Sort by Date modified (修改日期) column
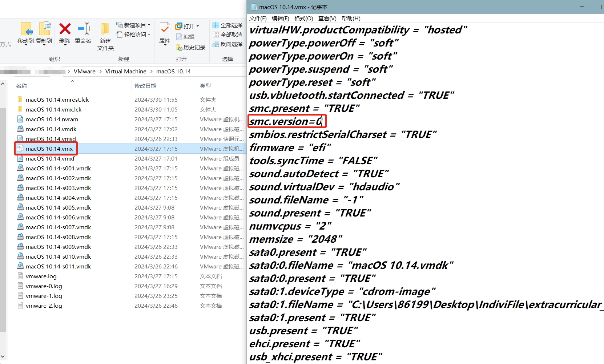Screen dimensions: 604x364 pos(145,86)
